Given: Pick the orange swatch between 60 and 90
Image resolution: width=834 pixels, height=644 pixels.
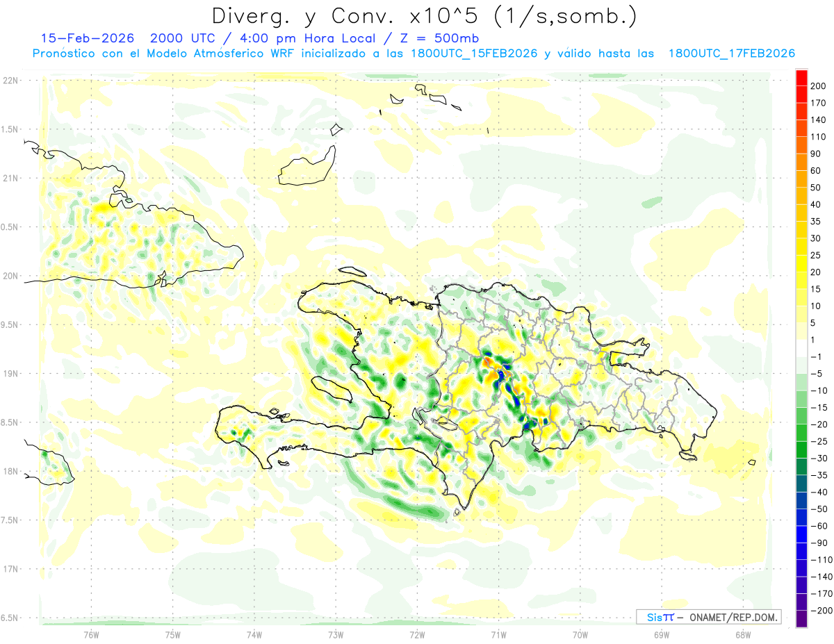Looking at the screenshot, I should [x=801, y=162].
